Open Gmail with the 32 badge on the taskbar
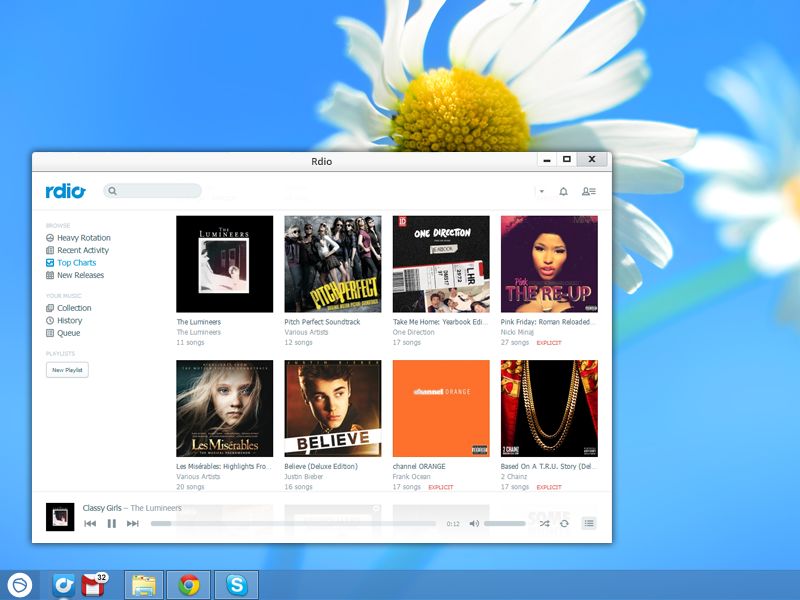 coord(94,585)
